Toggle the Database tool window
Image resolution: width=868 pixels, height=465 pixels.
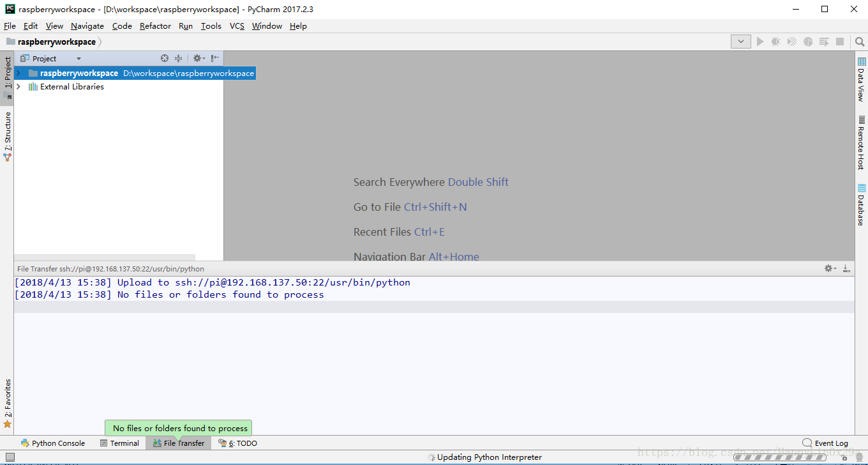(861, 204)
